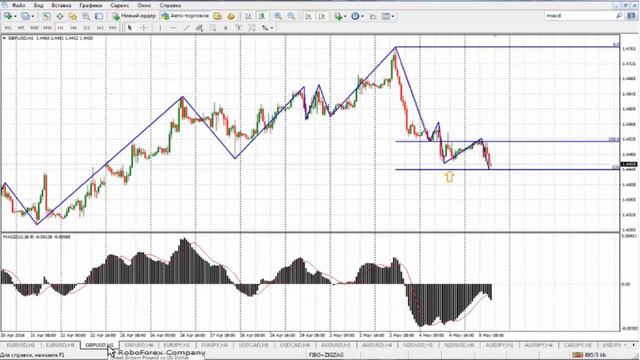Switch timeframe to D1
This screenshot has width=640, height=360.
pyautogui.click(x=87, y=28)
